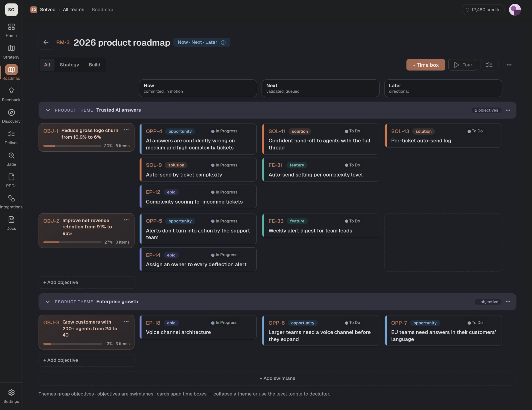Switch to the Build tab

pyautogui.click(x=94, y=65)
